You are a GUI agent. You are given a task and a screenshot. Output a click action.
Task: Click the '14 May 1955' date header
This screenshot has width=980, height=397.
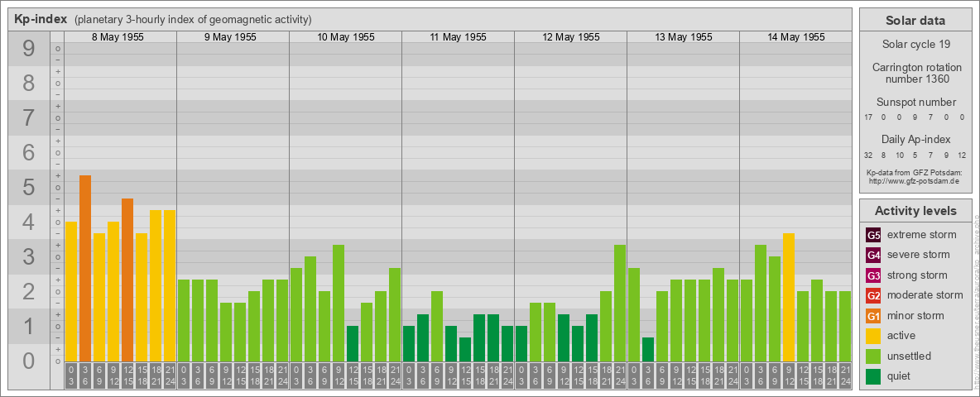coord(795,37)
